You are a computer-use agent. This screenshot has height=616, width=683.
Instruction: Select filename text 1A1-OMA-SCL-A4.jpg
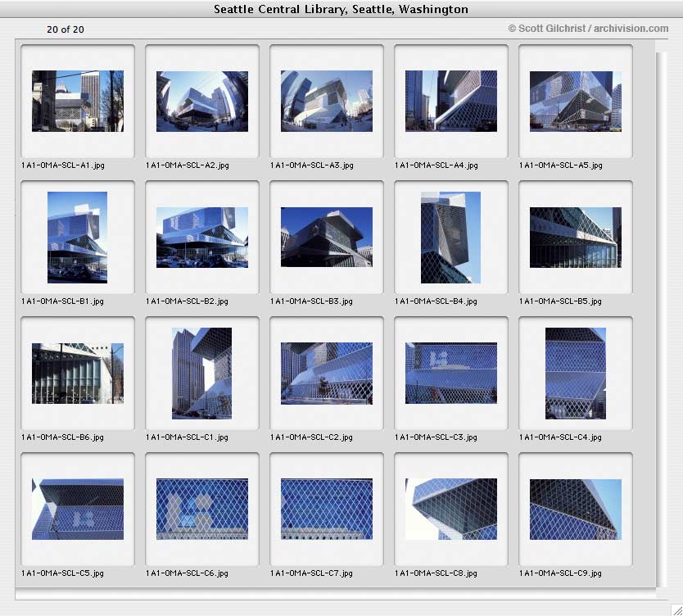pyautogui.click(x=436, y=165)
